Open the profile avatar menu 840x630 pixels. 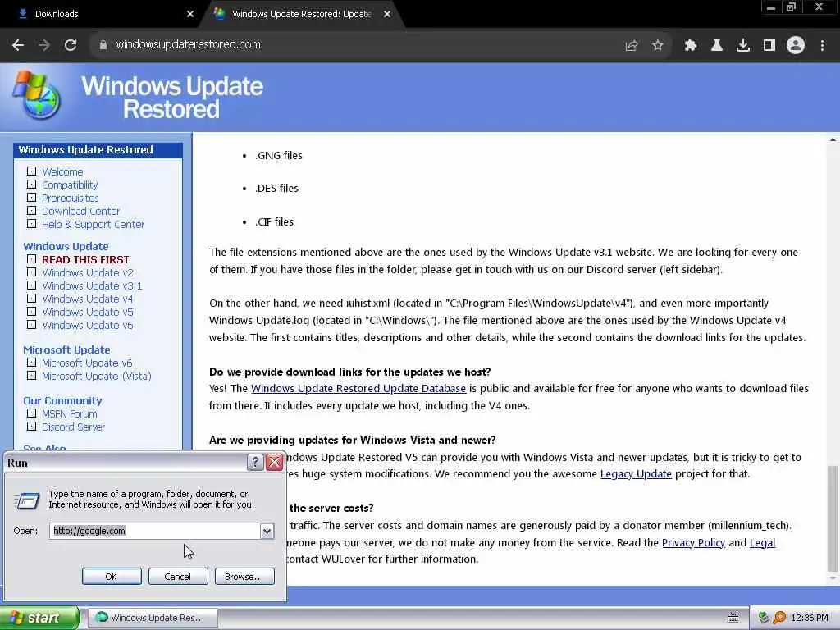796,46
